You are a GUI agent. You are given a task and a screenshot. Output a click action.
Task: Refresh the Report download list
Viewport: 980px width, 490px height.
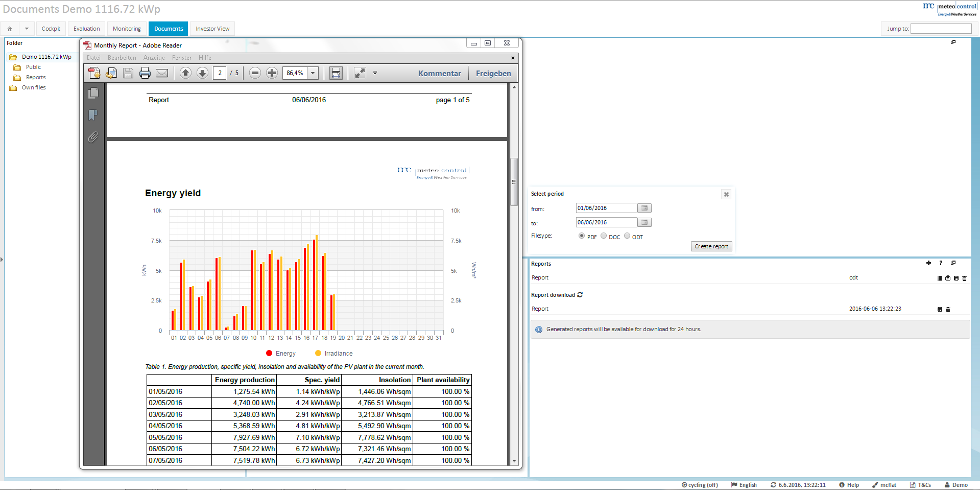(x=580, y=295)
